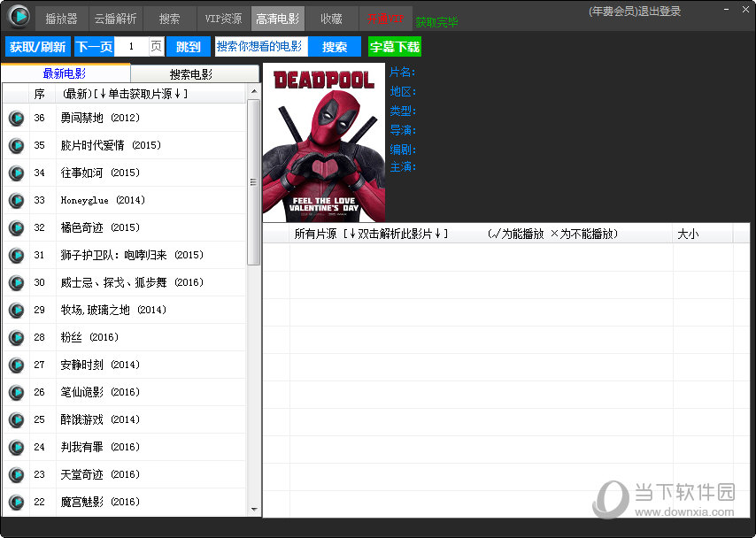Viewport: 756px width, 538px height.
Task: Click play icon beside 判我有罪 (2016)
Action: pyautogui.click(x=17, y=448)
